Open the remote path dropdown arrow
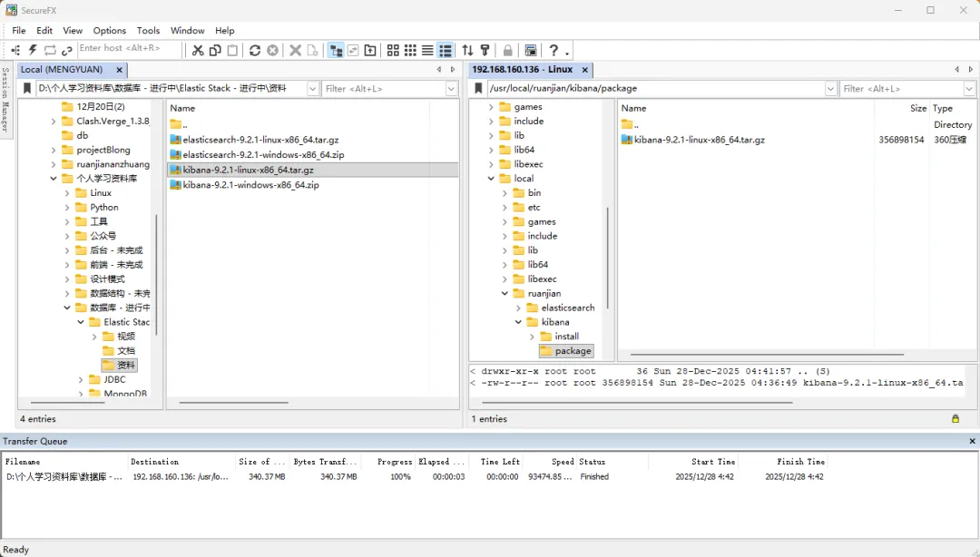 (830, 89)
